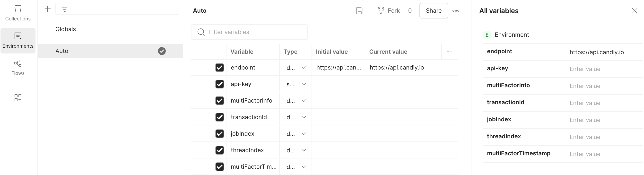Create a new environment with the plus icon

47,9
